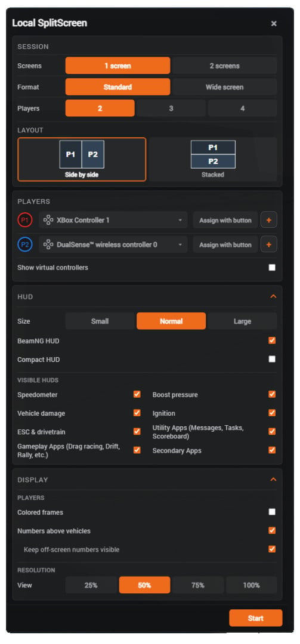Collapse the HUD section chevron
This screenshot has width=300, height=644.
pyautogui.click(x=273, y=296)
